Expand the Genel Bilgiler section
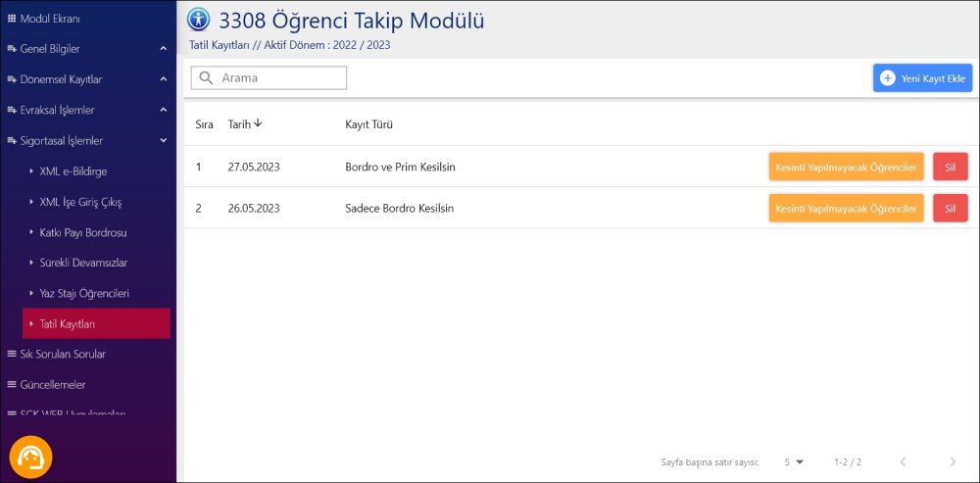Screen dimensions: 980x483 [164, 48]
